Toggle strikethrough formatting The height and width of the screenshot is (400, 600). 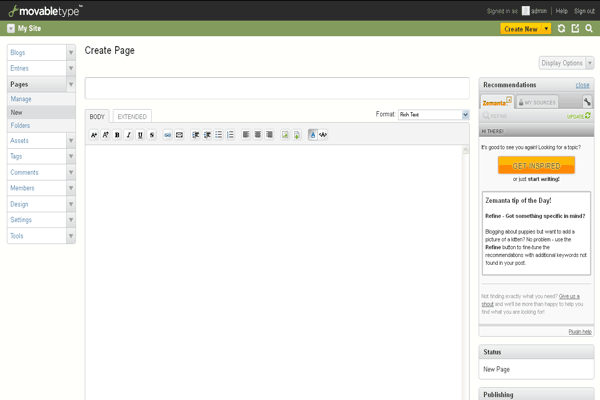click(x=152, y=135)
